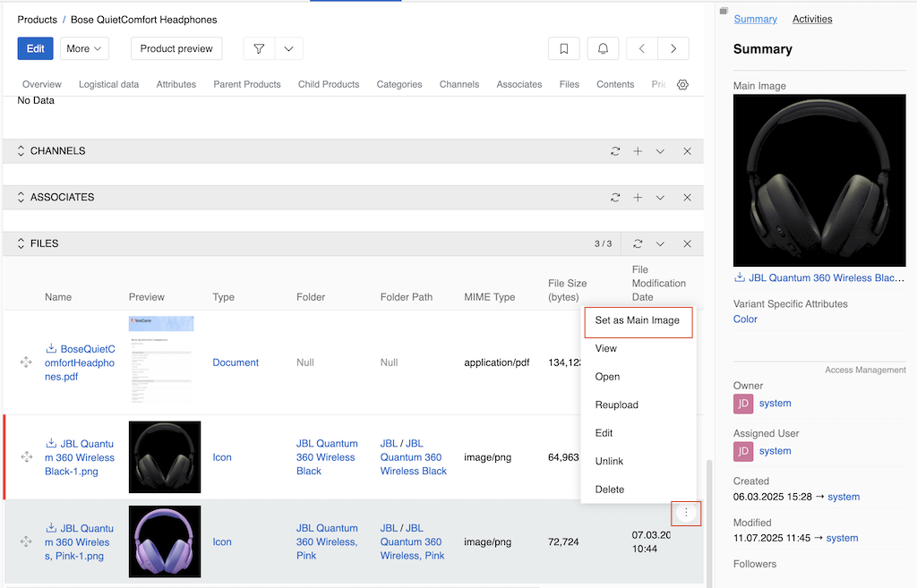Open the filter dropdown arrow
The width and height of the screenshot is (917, 588).
(288, 48)
